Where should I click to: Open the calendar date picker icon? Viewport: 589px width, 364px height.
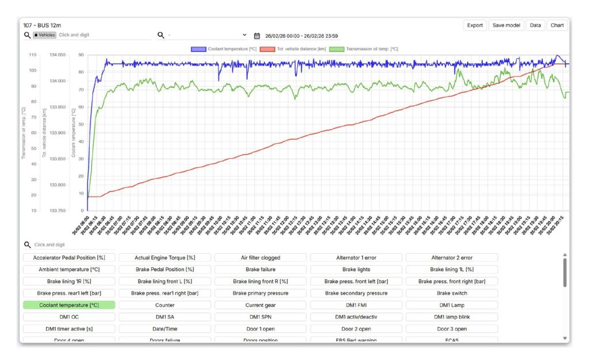click(x=257, y=36)
